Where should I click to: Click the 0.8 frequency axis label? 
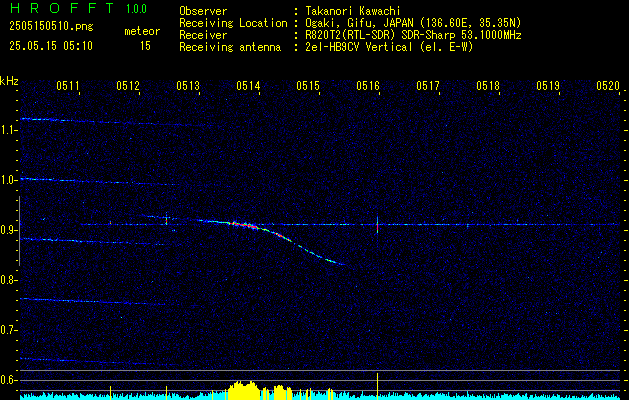coord(7,280)
